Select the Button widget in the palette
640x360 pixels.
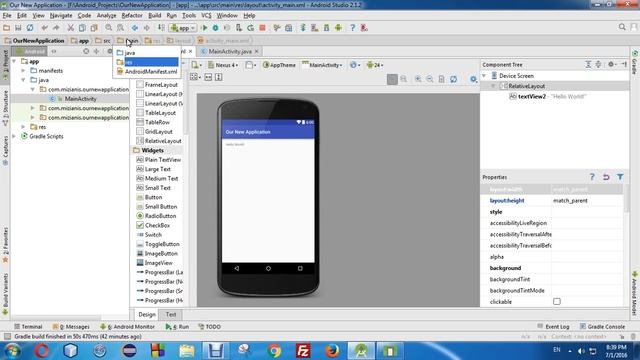click(153, 197)
